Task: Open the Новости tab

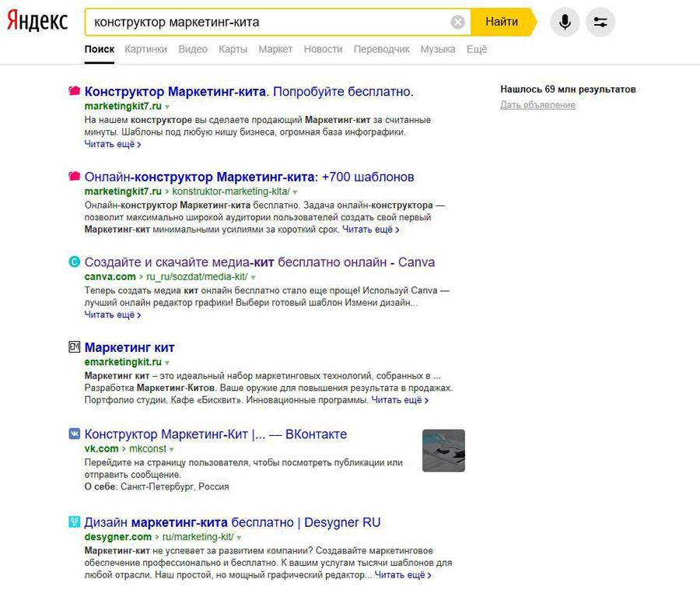Action: pyautogui.click(x=323, y=49)
